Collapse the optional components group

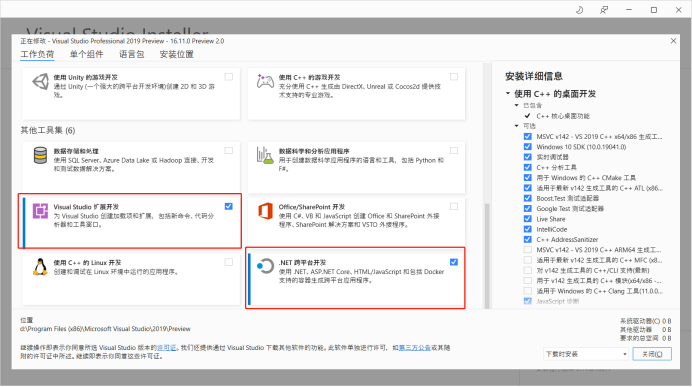tap(516, 126)
